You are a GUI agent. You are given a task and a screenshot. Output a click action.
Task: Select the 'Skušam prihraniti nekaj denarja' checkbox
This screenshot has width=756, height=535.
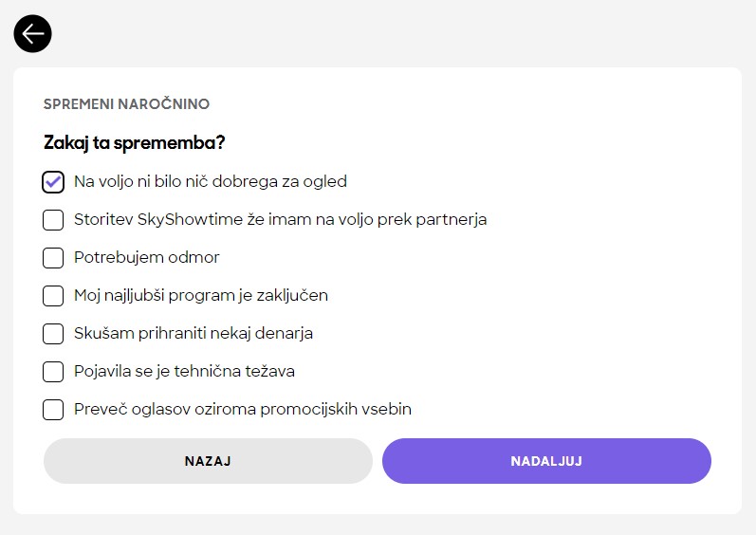pos(53,334)
